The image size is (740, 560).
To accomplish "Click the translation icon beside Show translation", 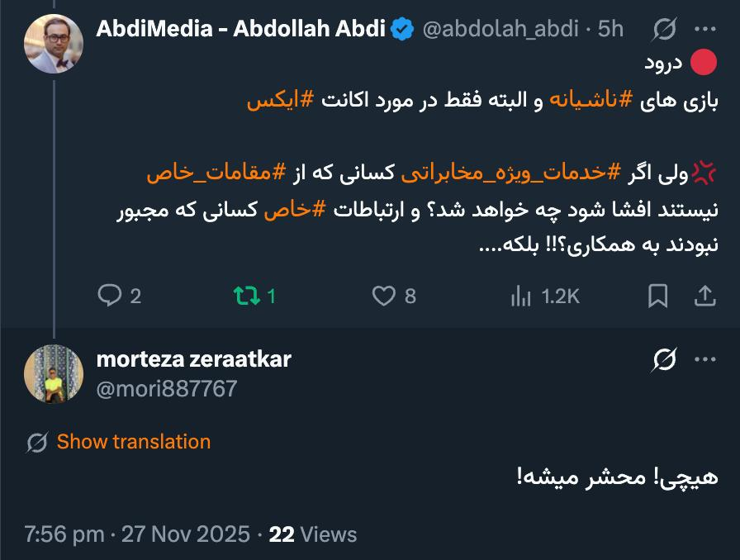I will coord(37,443).
